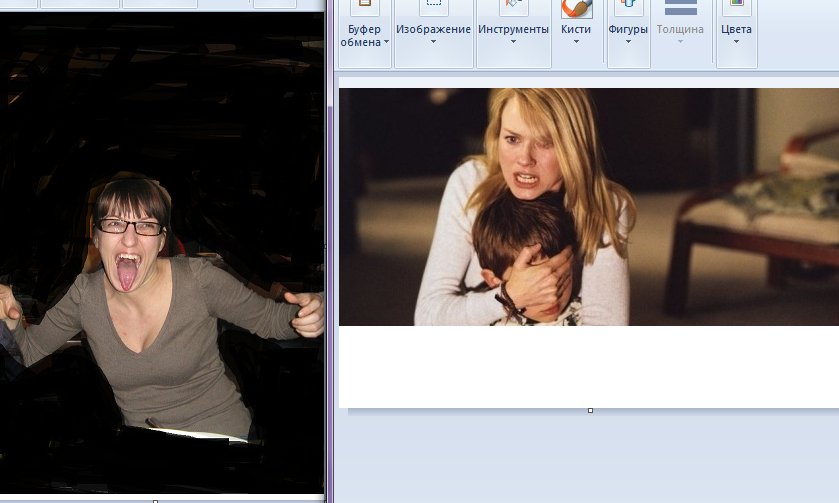Click the canvas bottom resize handle

pos(590,410)
